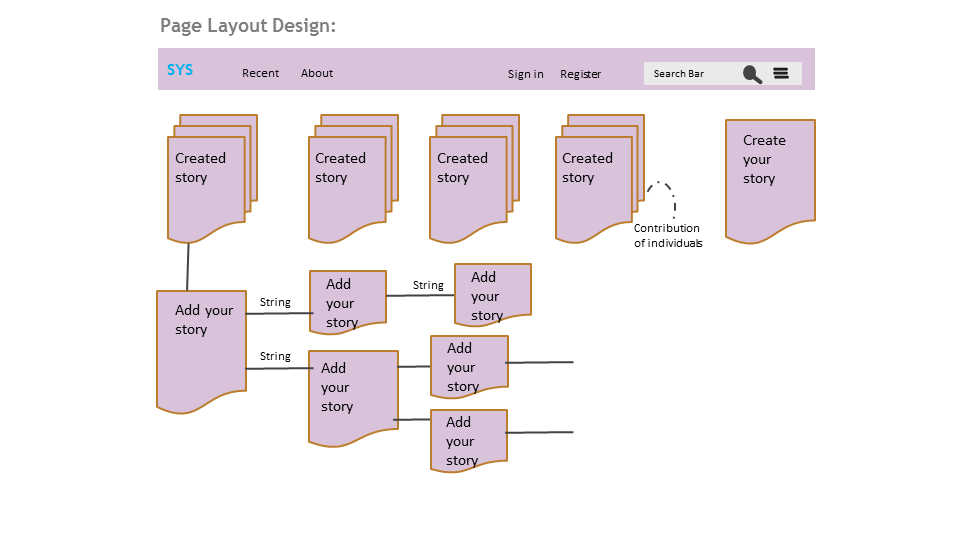Click the Register link

[x=581, y=74]
